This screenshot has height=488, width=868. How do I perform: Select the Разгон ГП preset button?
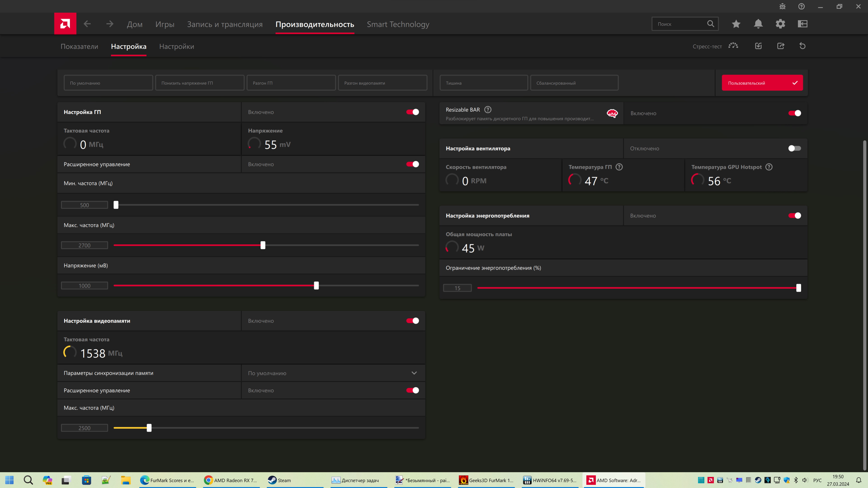tap(291, 83)
